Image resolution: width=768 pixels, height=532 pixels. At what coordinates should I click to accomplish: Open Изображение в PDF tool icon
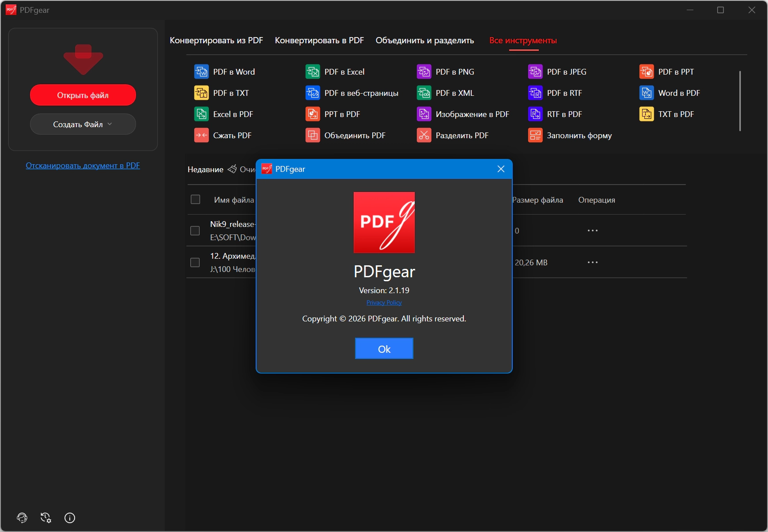[x=424, y=114]
